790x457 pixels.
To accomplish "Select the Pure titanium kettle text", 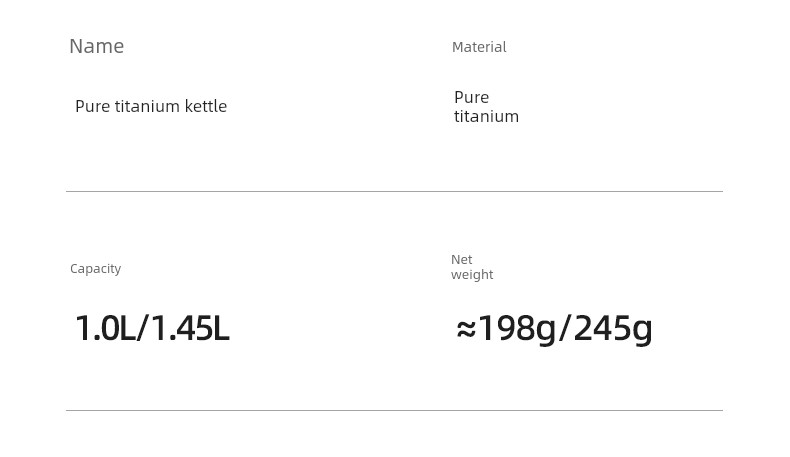I will pos(151,106).
